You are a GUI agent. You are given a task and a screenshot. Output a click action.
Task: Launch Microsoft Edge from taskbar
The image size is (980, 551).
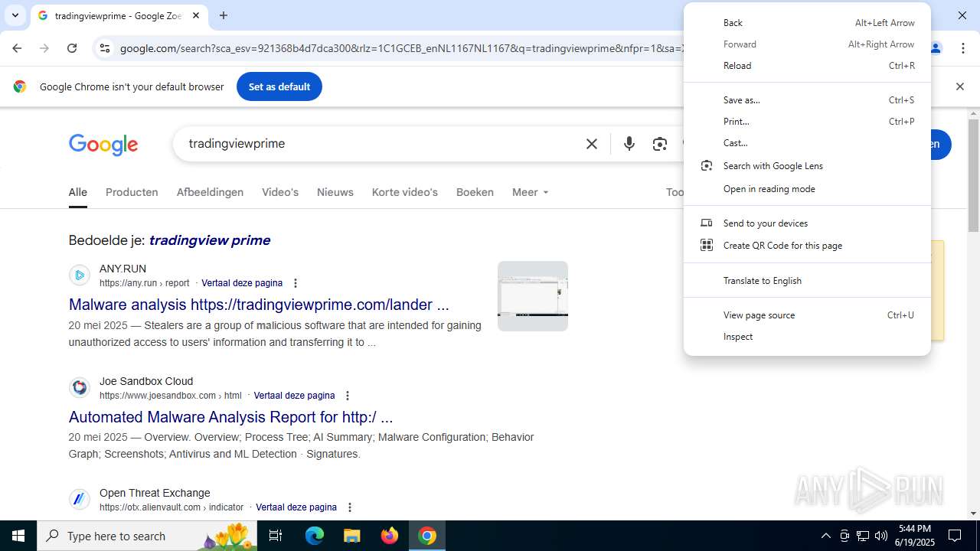[x=315, y=536]
